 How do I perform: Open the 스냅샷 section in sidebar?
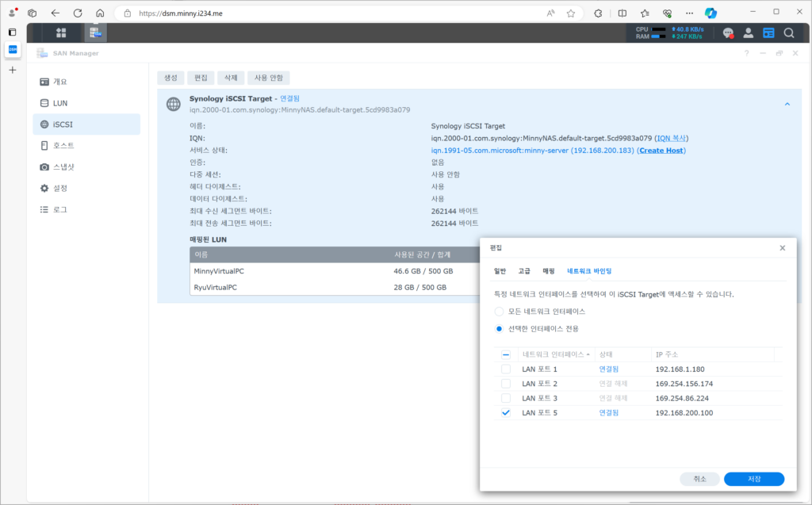86,166
